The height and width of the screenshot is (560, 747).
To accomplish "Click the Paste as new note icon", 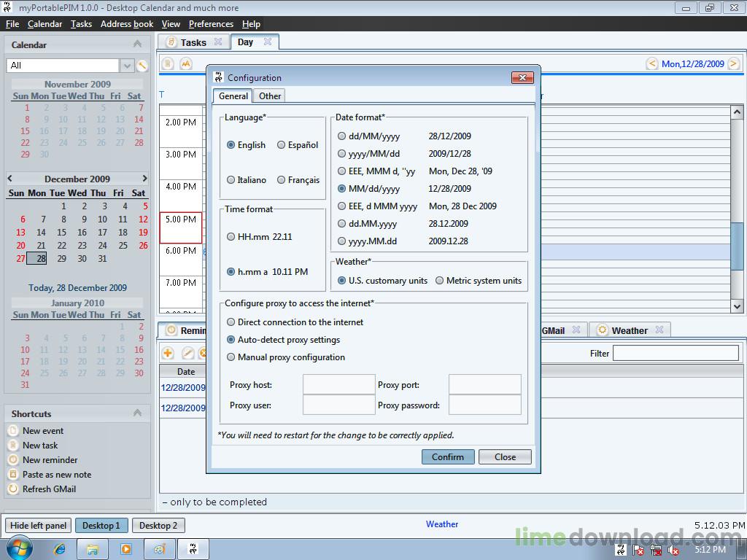I will pos(13,475).
